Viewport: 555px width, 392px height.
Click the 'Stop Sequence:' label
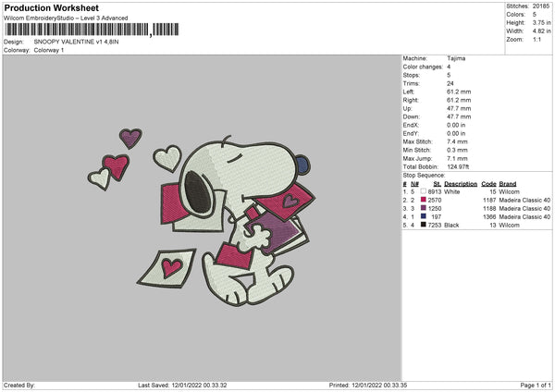tap(424, 176)
